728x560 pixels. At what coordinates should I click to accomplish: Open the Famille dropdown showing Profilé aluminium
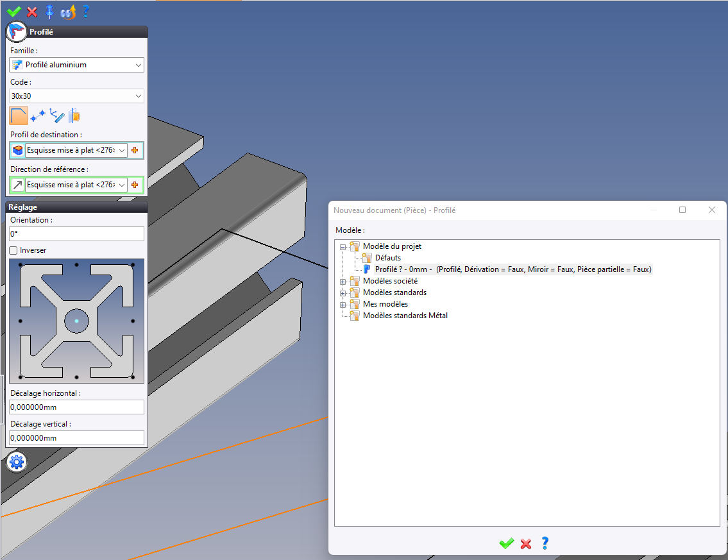tap(76, 65)
